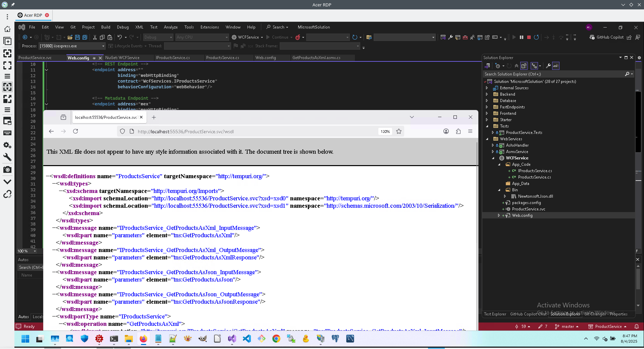
Task: Click the Share icon beside GitHub Copilot
Action: [x=629, y=37]
